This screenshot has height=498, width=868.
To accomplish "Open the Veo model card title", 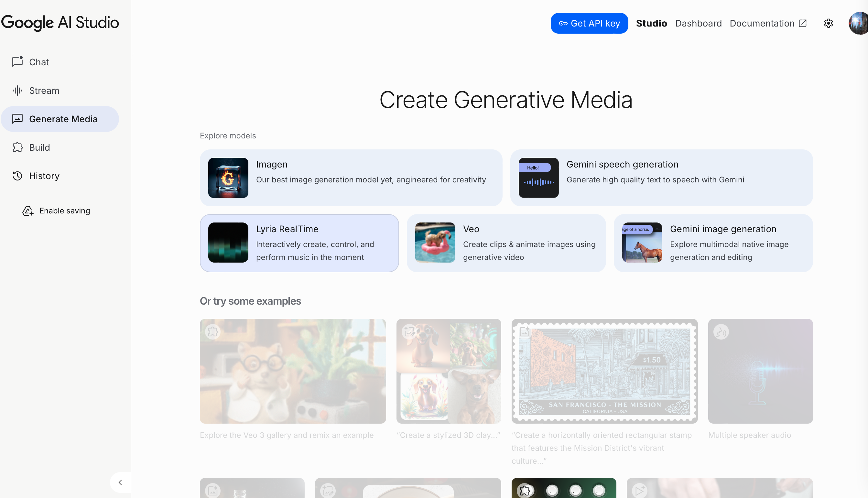I will 471,229.
